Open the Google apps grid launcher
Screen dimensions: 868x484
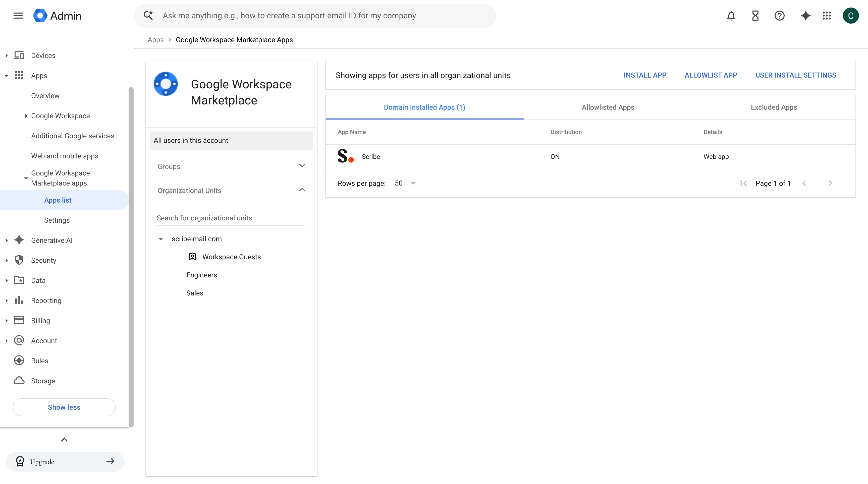coord(827,16)
